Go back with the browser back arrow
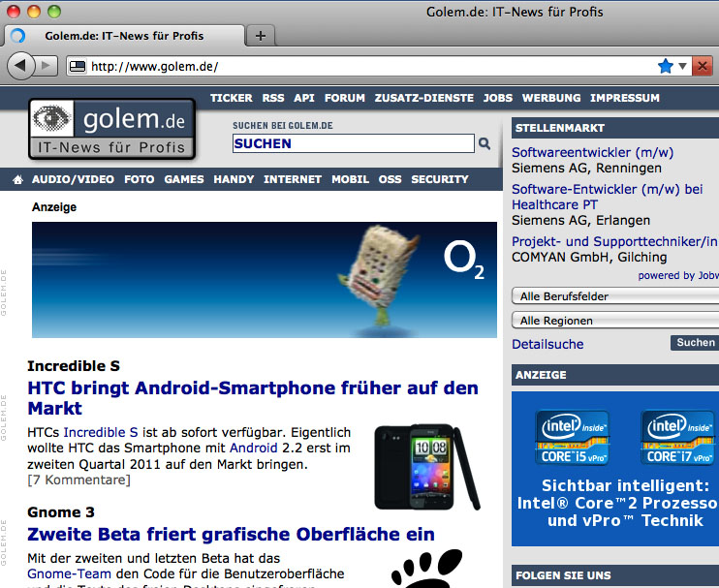The height and width of the screenshot is (588, 719). tap(21, 66)
